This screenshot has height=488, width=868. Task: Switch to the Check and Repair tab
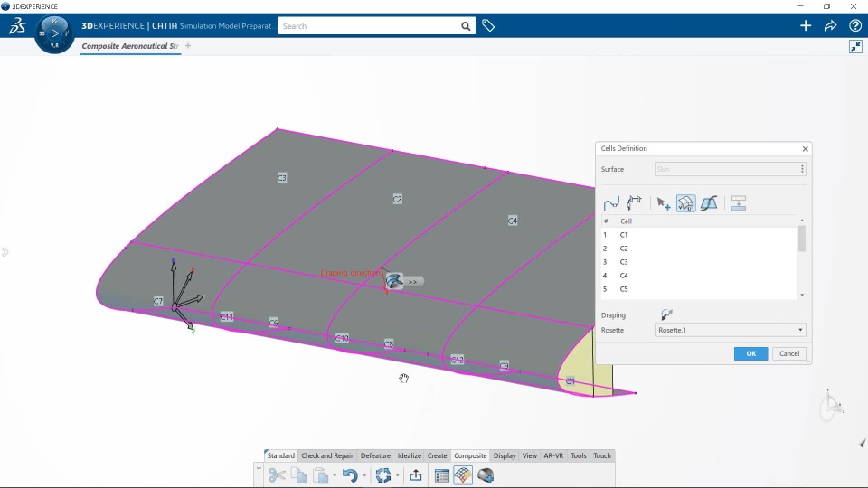[326, 455]
